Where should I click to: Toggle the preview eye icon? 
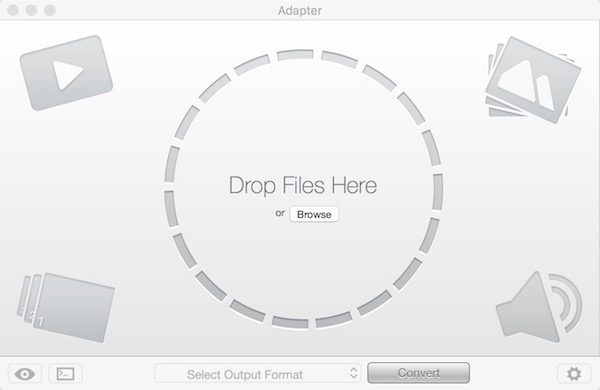click(25, 374)
